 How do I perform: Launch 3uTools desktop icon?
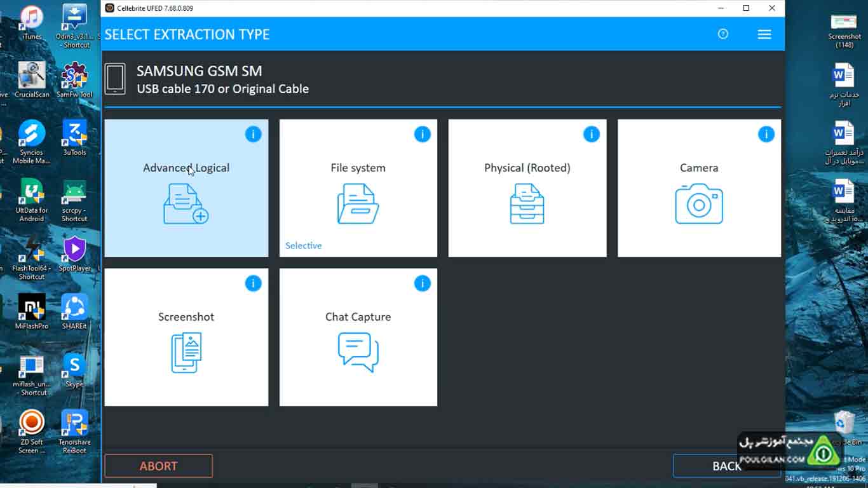click(x=74, y=138)
